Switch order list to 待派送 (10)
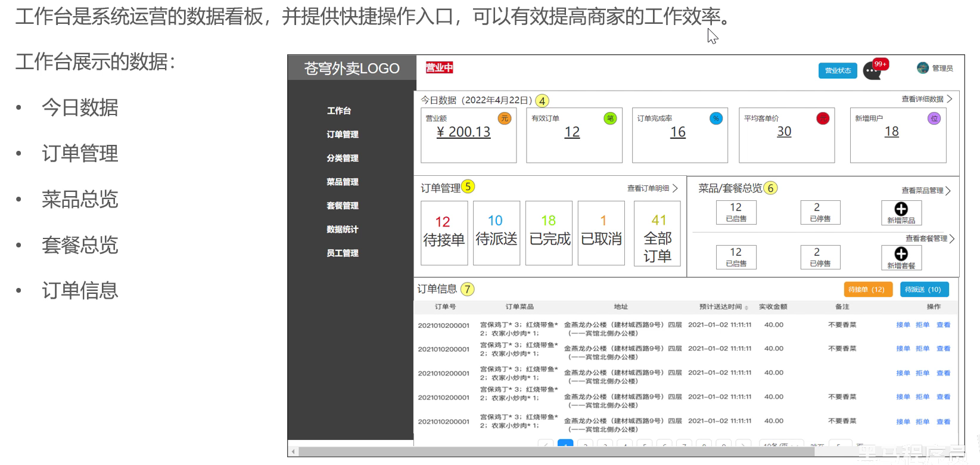980x465 pixels. [x=923, y=289]
